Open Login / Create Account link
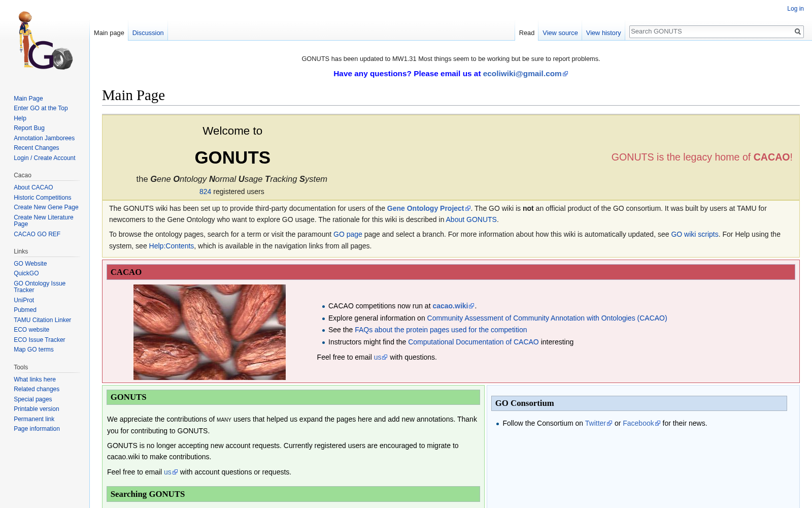812x508 pixels. coord(45,158)
